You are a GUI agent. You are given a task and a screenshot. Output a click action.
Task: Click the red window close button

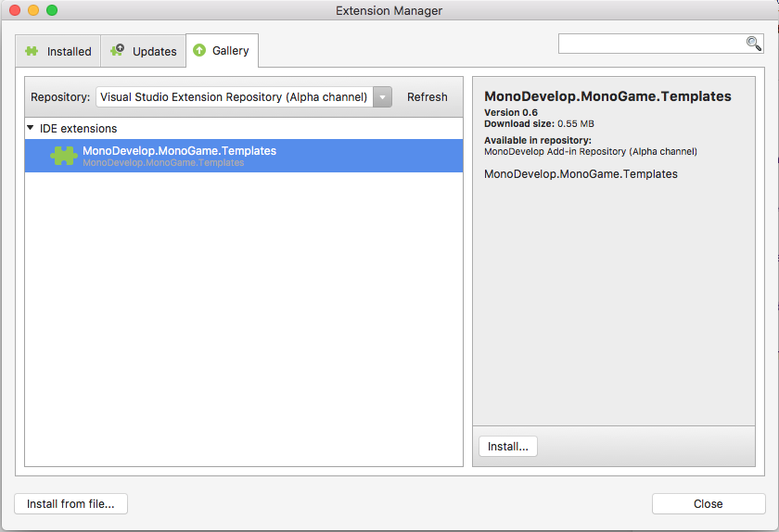(x=15, y=10)
